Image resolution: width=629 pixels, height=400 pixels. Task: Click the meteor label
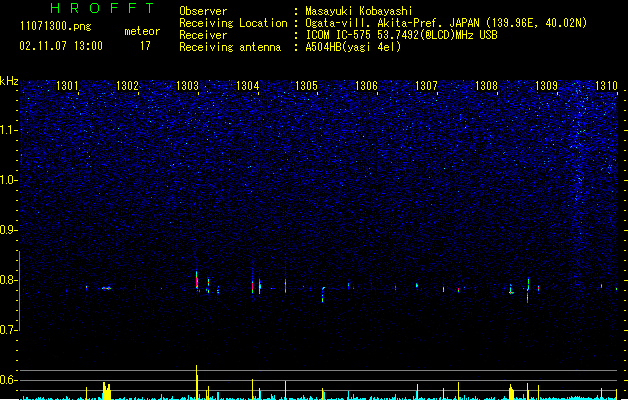pos(142,31)
